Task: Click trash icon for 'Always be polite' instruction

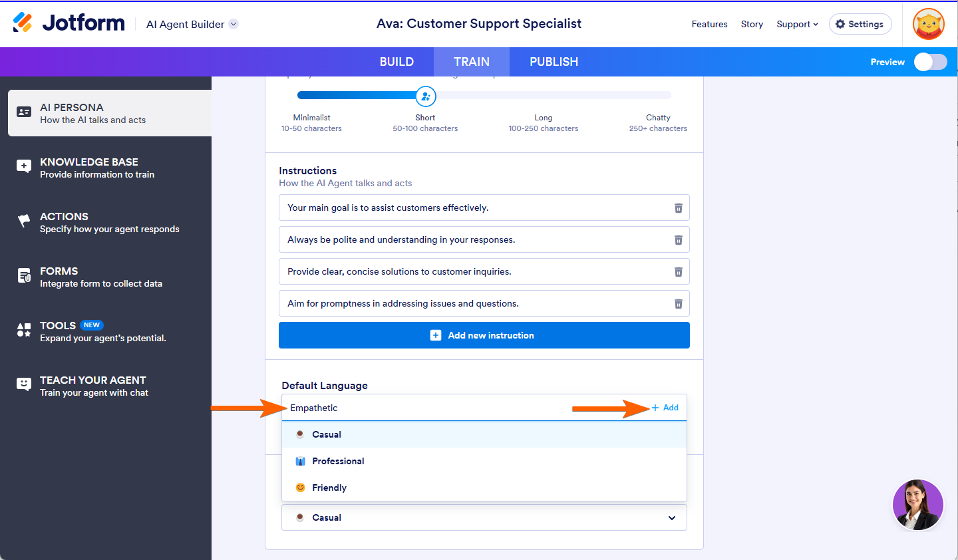Action: tap(678, 240)
